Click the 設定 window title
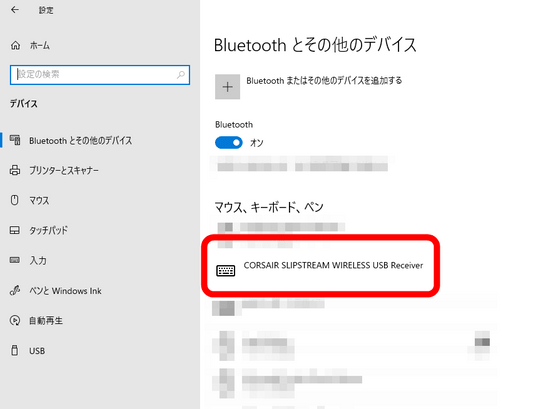The height and width of the screenshot is (409, 560). tap(46, 10)
